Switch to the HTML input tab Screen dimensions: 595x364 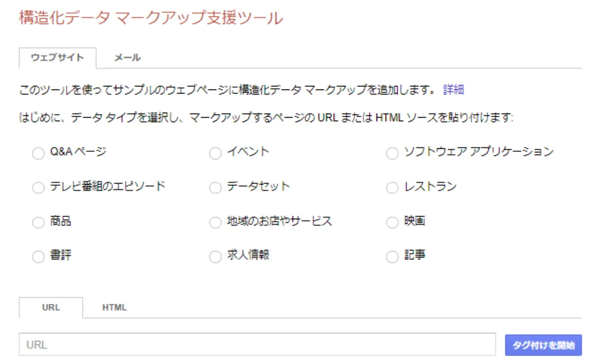point(114,307)
